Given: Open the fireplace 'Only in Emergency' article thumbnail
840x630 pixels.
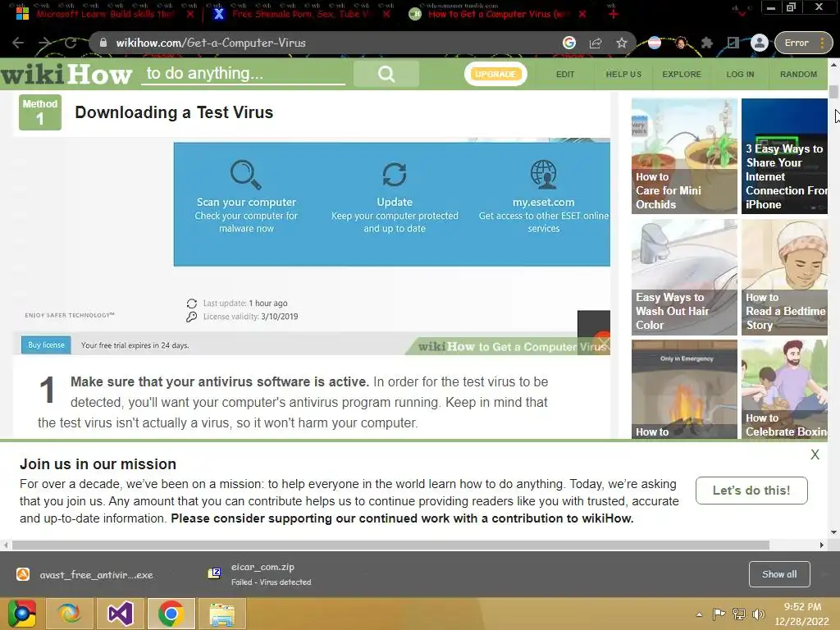Looking at the screenshot, I should pos(684,390).
